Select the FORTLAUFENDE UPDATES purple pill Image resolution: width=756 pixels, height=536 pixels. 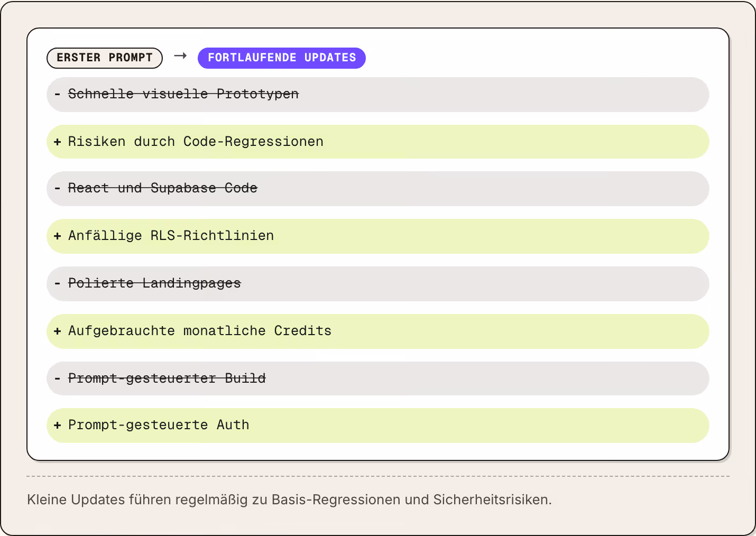tap(282, 58)
